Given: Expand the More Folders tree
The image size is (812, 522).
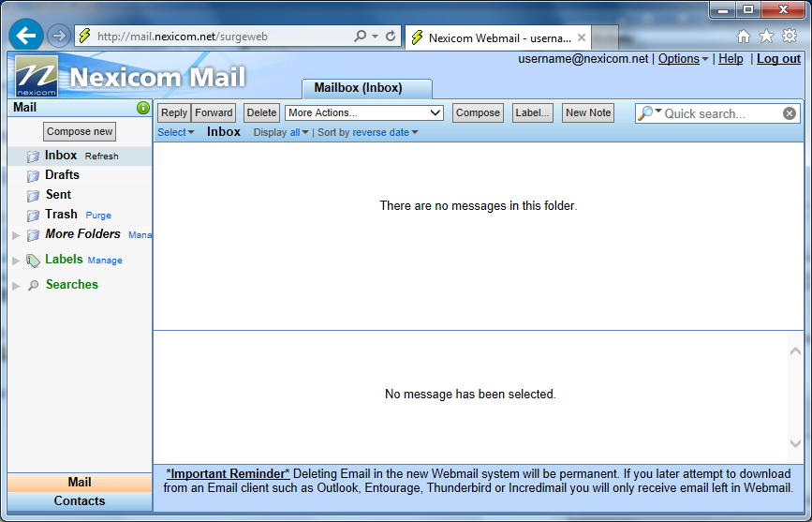Looking at the screenshot, I should pos(16,235).
